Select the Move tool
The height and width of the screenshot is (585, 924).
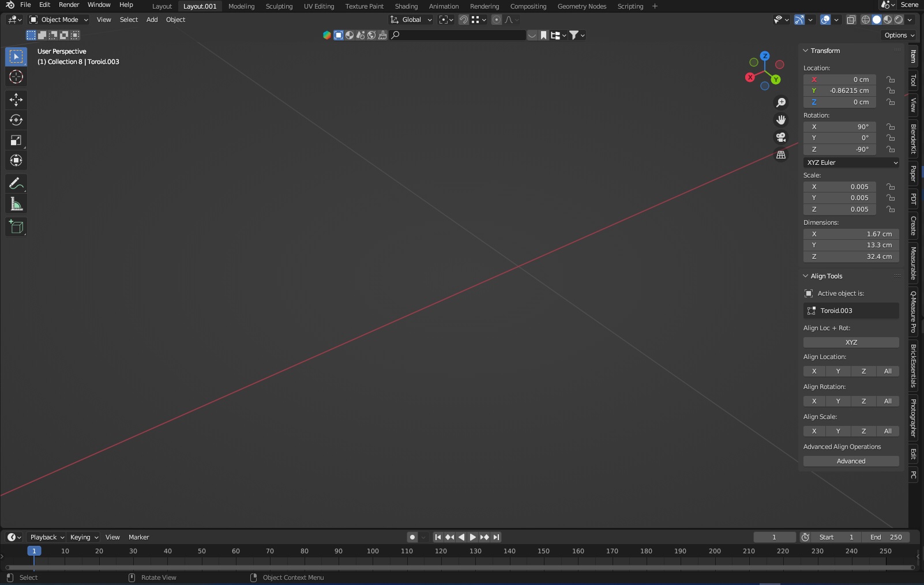click(x=16, y=100)
